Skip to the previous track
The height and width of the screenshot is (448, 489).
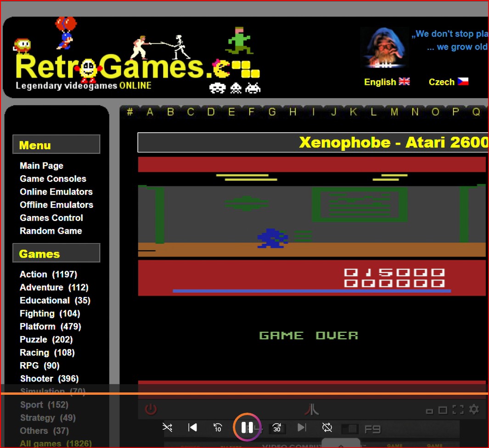pyautogui.click(x=193, y=428)
